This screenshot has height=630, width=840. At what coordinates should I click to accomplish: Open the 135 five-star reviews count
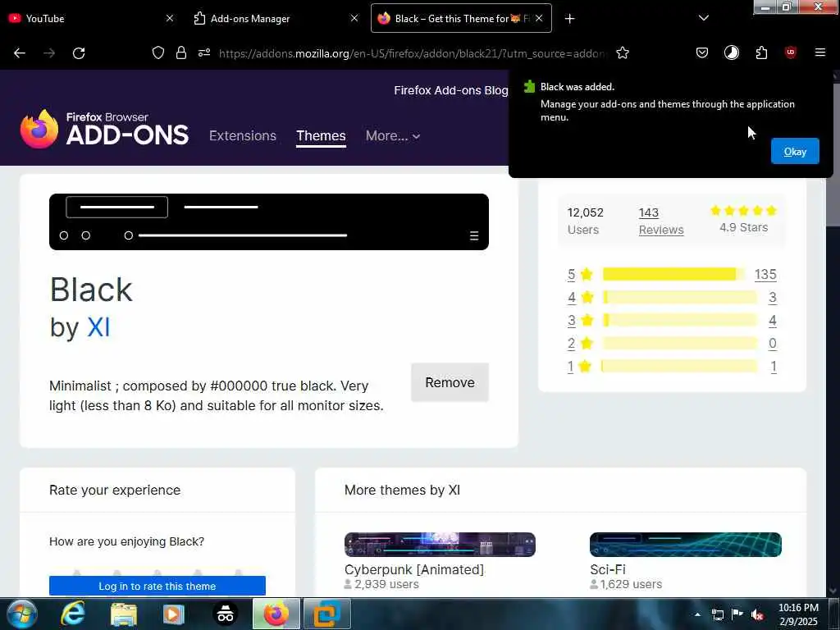tap(765, 274)
